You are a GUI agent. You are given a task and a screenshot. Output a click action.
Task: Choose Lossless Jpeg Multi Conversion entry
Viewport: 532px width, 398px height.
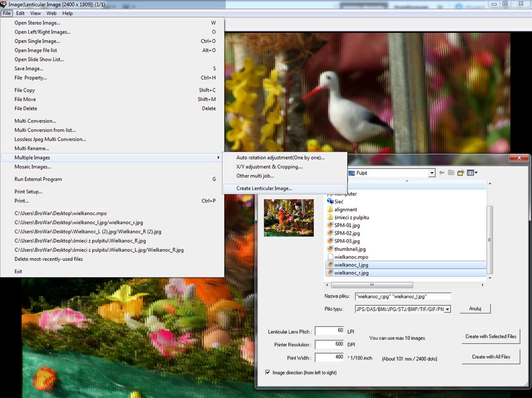click(112, 139)
